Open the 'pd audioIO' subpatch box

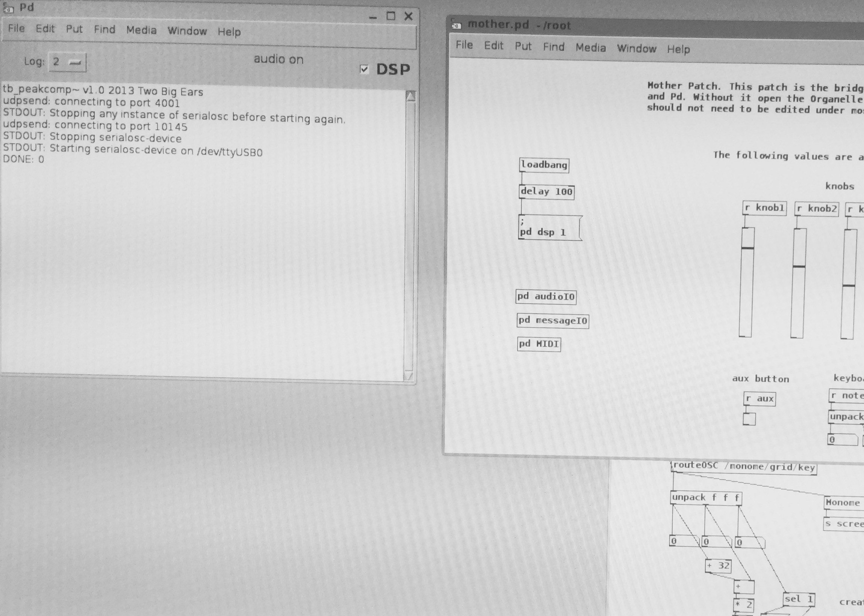coord(546,297)
